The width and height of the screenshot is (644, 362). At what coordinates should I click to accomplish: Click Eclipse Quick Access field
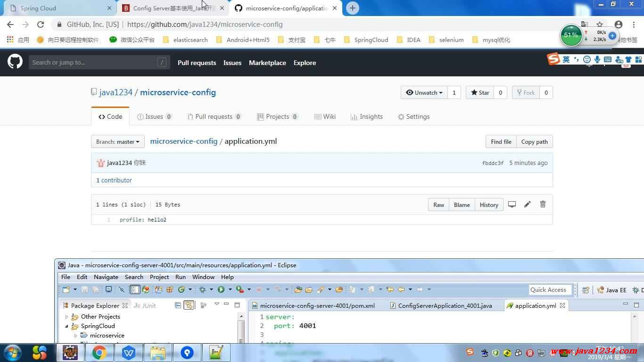coord(550,290)
